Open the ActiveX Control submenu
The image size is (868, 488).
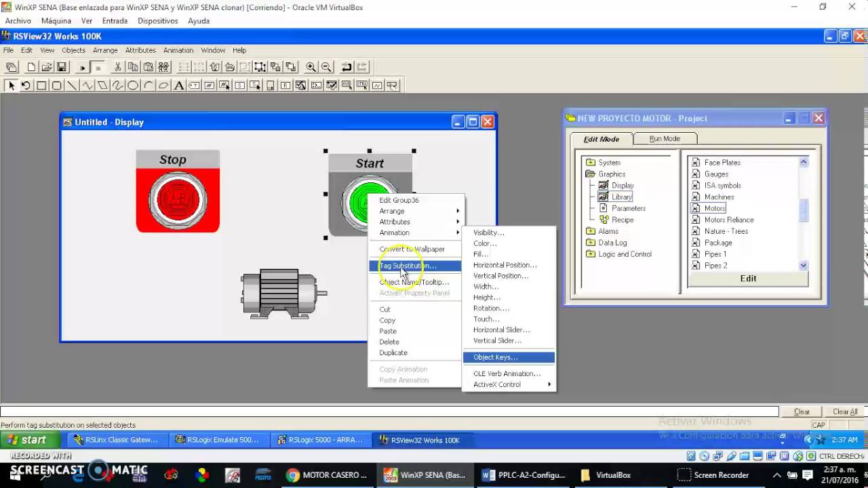coord(509,384)
